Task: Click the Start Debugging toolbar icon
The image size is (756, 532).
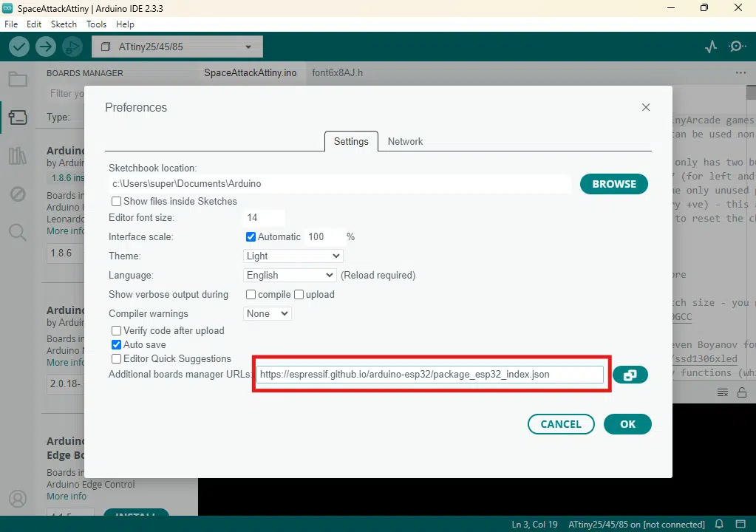Action: click(72, 47)
